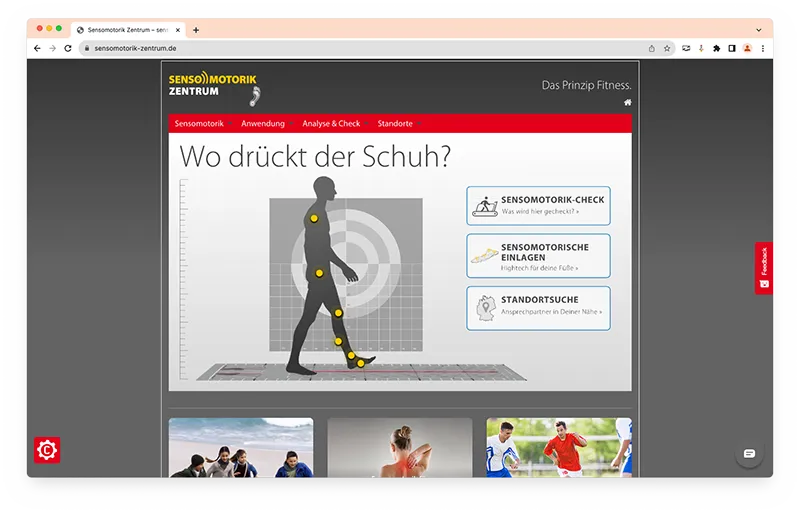Viewport: 800px width, 513px height.
Task: Click the 'Wo drückt der Schuh?' headline
Action: click(315, 156)
